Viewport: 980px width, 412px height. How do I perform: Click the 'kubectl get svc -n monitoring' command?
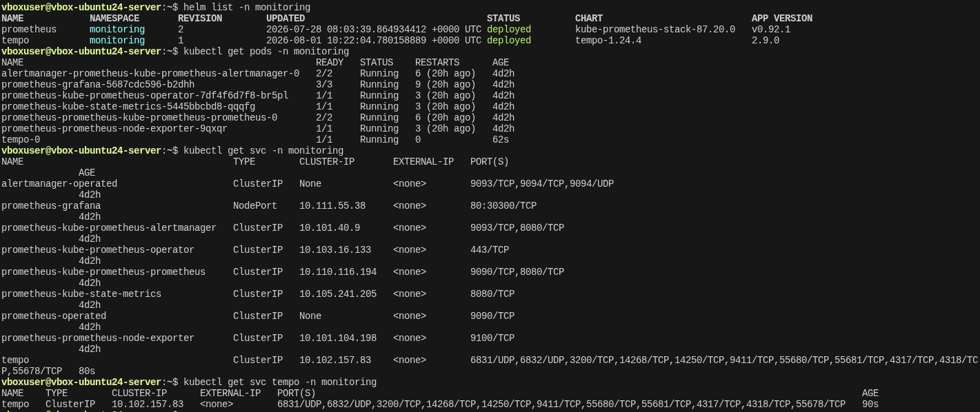[x=263, y=151]
